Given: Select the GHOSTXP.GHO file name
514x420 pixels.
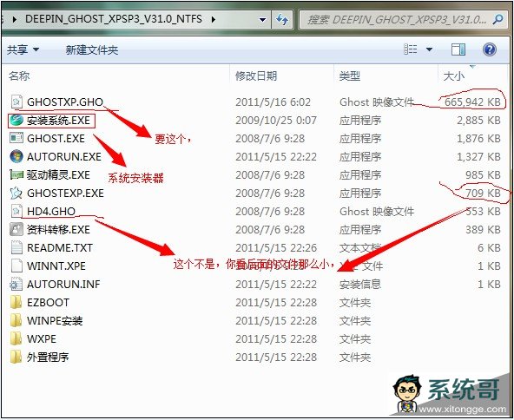Looking at the screenshot, I should (65, 102).
